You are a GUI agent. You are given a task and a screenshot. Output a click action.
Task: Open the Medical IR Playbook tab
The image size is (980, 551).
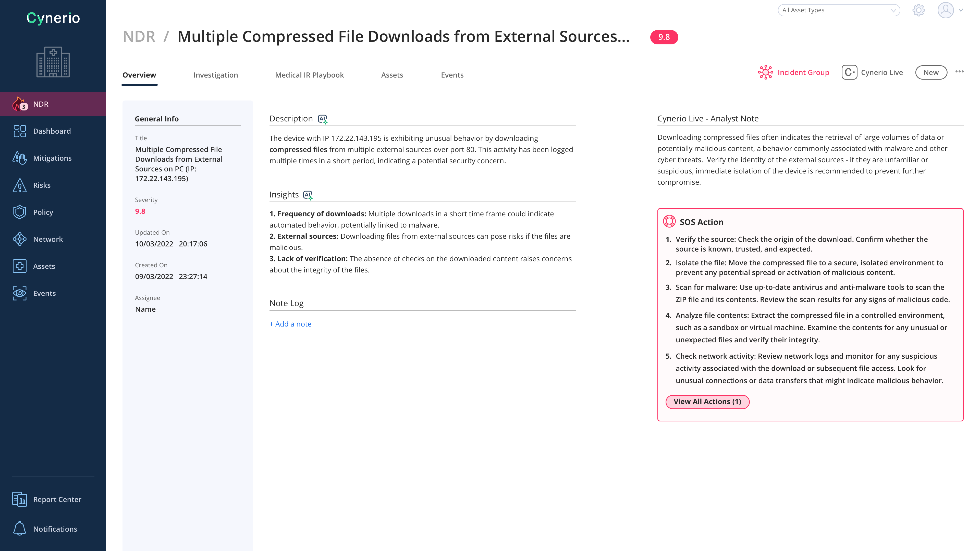(x=309, y=75)
